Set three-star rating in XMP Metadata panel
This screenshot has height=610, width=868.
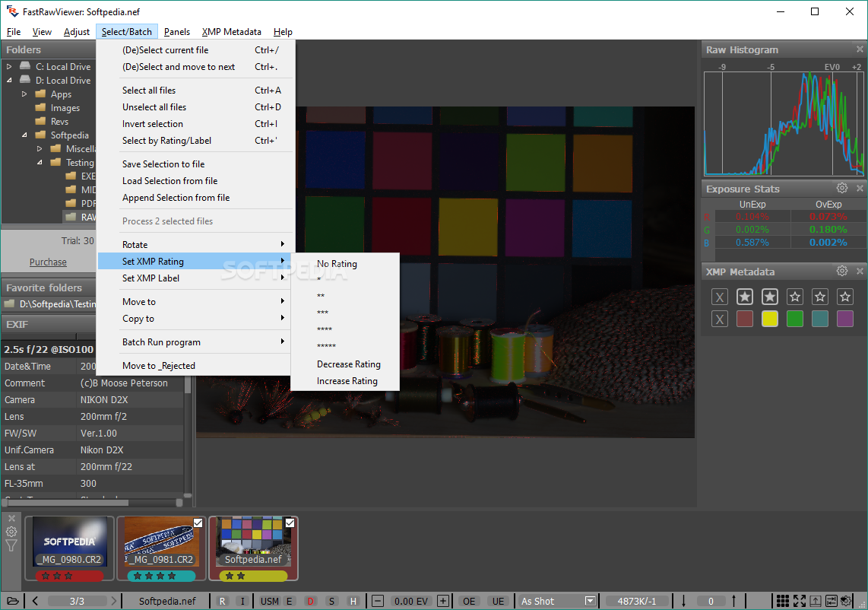click(x=795, y=297)
